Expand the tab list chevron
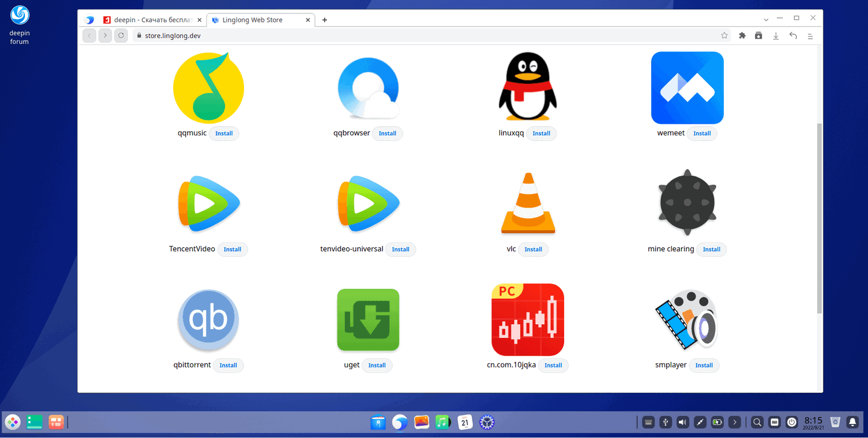868x438 pixels. [766, 20]
